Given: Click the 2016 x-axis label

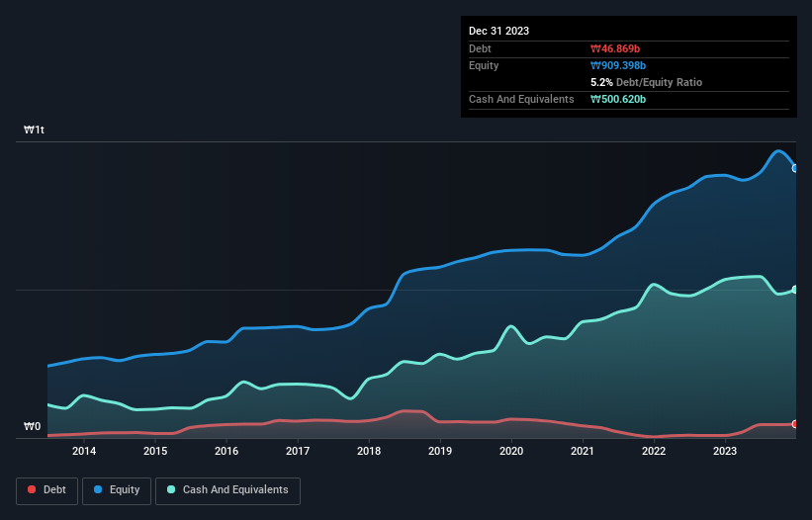Looking at the screenshot, I should 226,451.
